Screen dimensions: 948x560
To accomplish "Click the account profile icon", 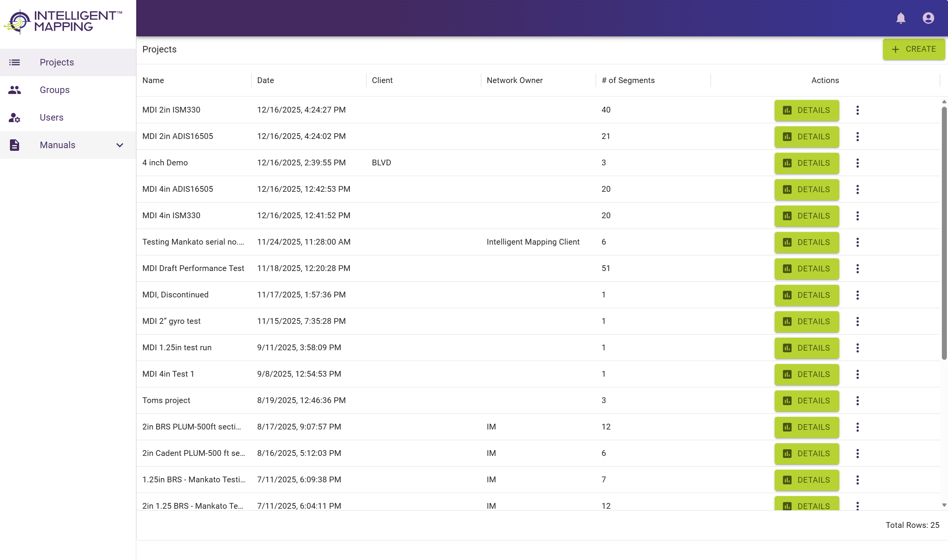I will click(929, 18).
